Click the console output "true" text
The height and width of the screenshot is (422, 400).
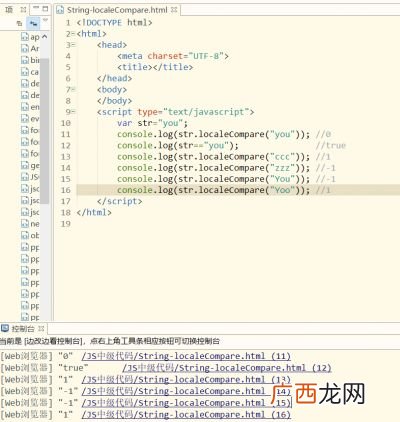point(73,368)
